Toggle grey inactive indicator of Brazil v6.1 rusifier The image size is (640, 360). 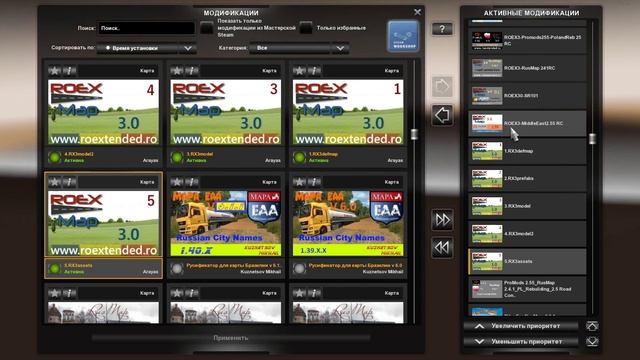coord(177,268)
